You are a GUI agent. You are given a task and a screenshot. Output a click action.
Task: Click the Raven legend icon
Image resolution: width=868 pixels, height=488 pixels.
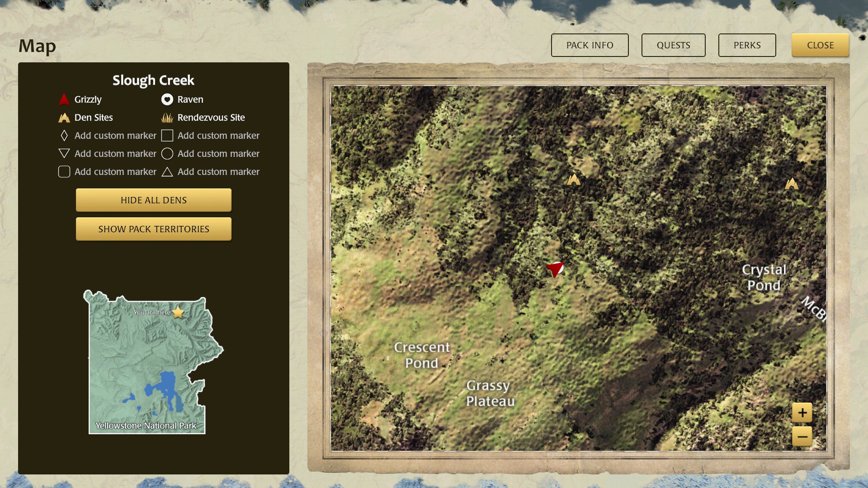pos(167,99)
